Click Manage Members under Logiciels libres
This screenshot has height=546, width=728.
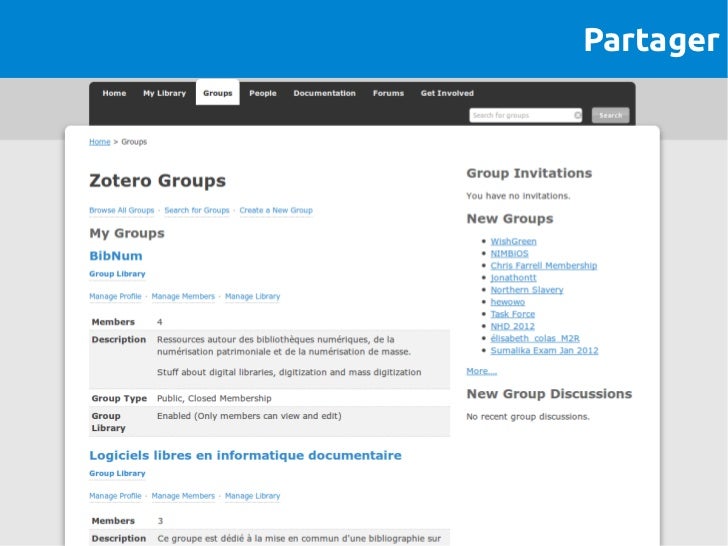coord(183,496)
